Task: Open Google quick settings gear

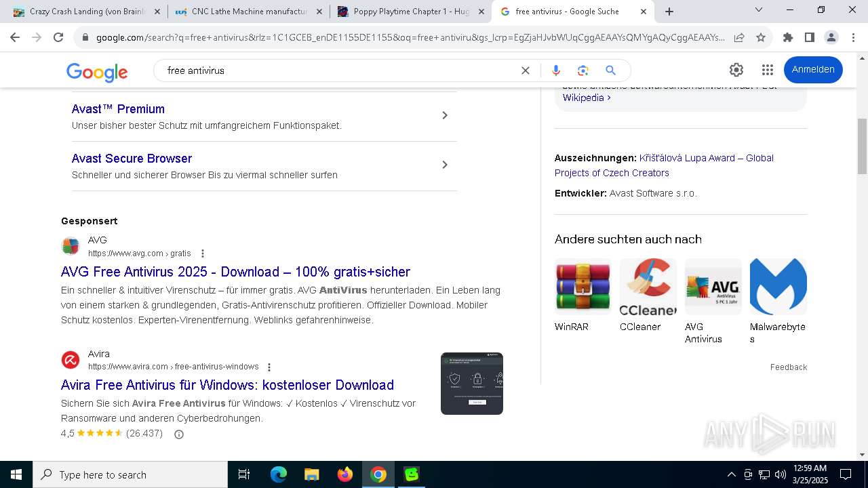Action: (736, 70)
